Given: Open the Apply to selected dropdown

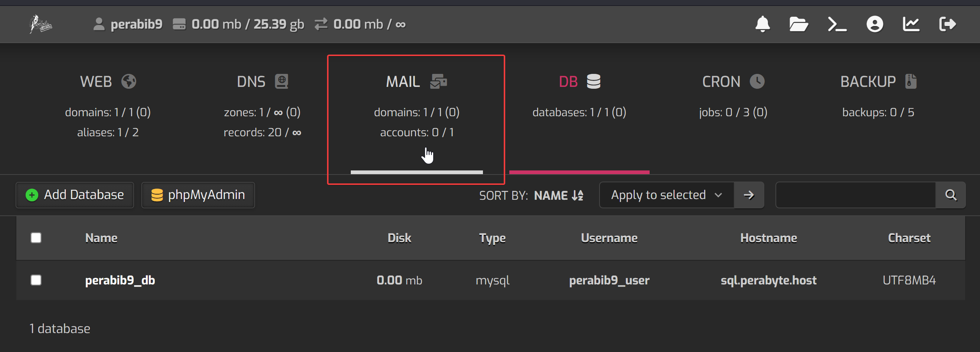Looking at the screenshot, I should point(666,195).
